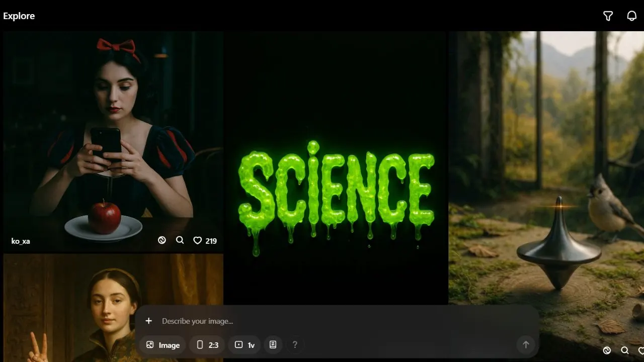This screenshot has width=644, height=362.
Task: Open notifications bell icon
Action: pyautogui.click(x=632, y=16)
